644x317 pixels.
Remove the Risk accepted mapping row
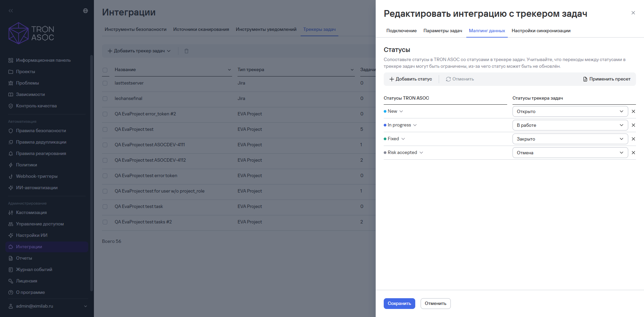(x=633, y=153)
